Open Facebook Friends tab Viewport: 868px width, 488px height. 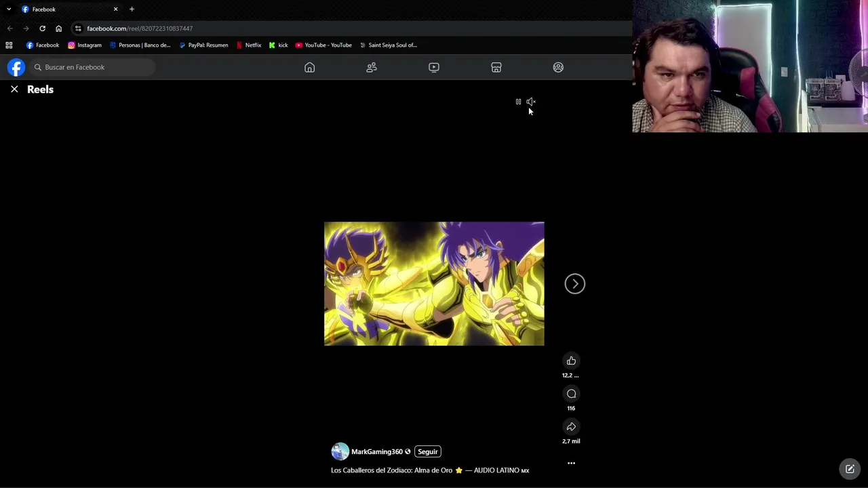pos(372,67)
